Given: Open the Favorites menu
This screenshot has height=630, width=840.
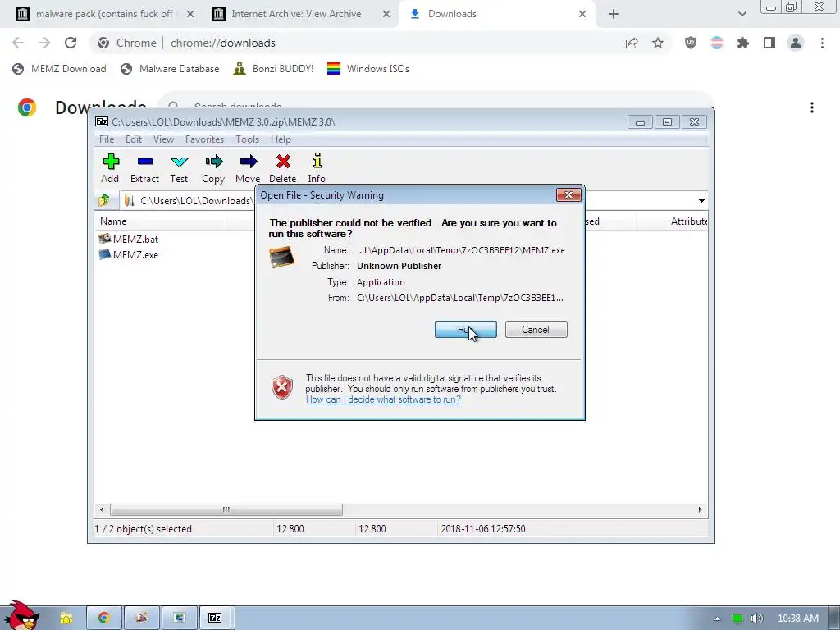Looking at the screenshot, I should coord(204,139).
